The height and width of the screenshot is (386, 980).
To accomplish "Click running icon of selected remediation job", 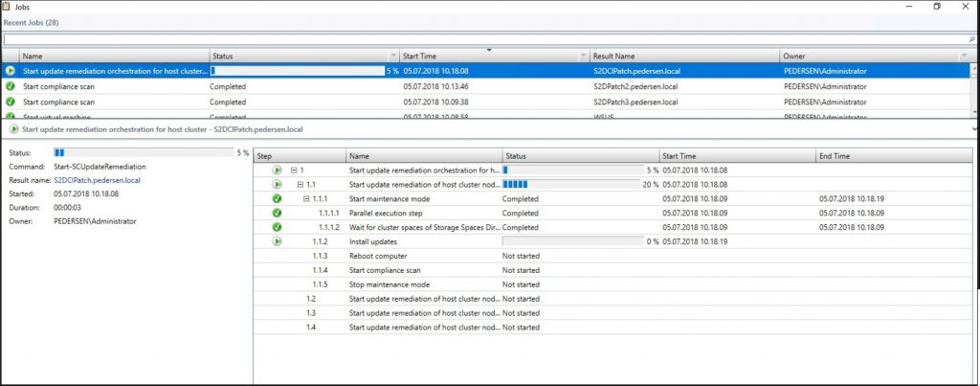I will 11,71.
